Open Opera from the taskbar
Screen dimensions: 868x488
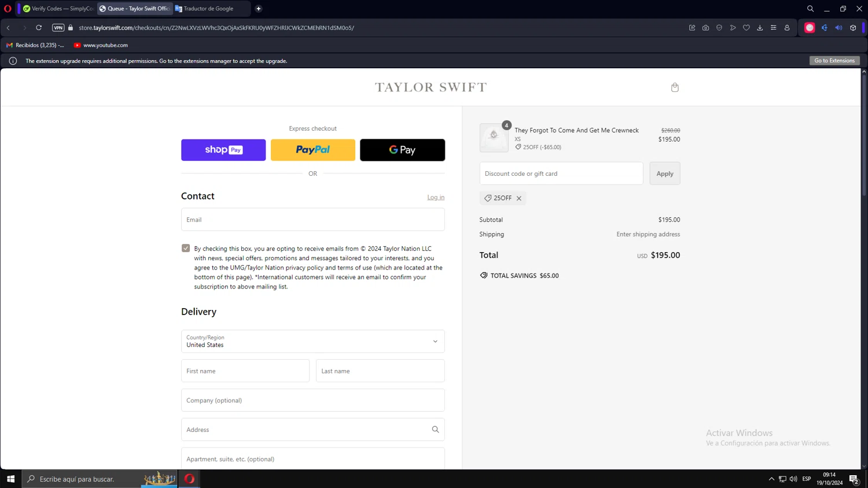pyautogui.click(x=189, y=479)
